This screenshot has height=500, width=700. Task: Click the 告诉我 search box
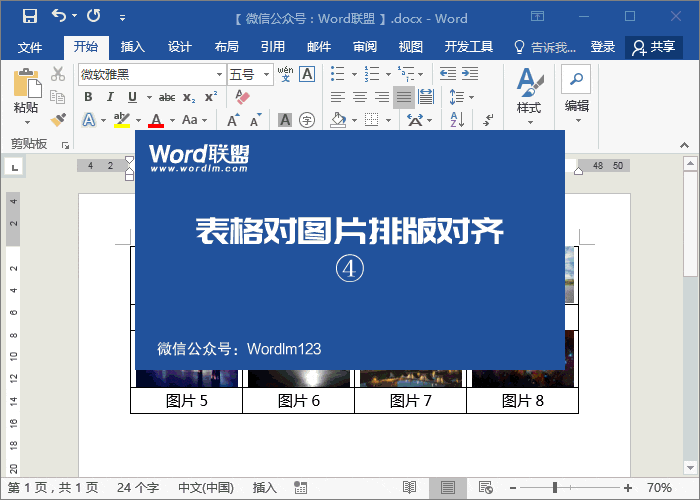[545, 47]
